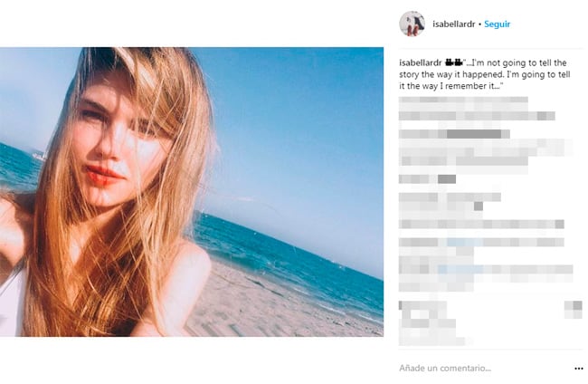Click the small dark blurred word in the comments
The width and height of the screenshot is (588, 384).
(x=447, y=179)
